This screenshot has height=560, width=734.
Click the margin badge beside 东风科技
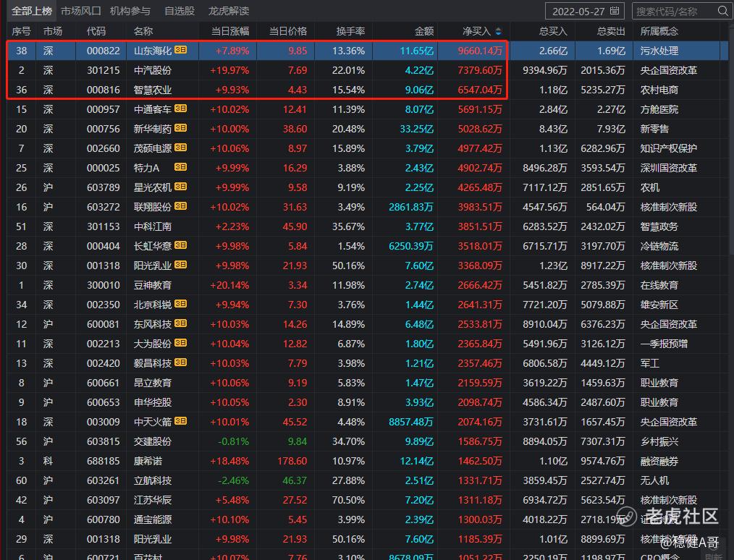pyautogui.click(x=181, y=323)
